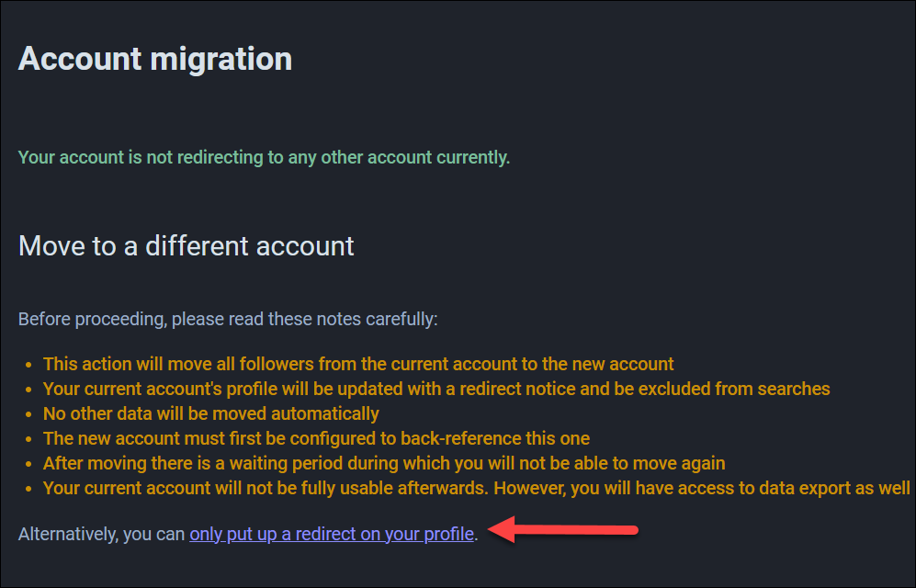Viewport: 916px width, 588px height.
Task: Click the bullet dot before 'Your current account's profile'
Action: 28,390
